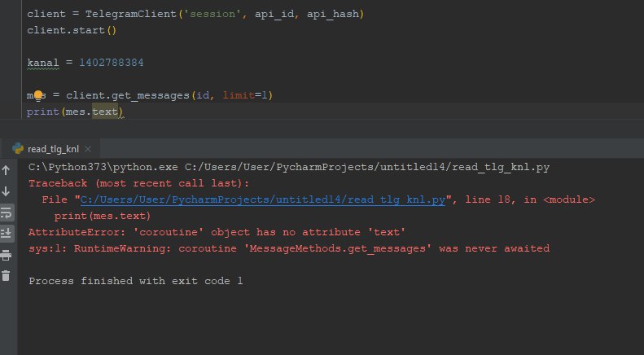The height and width of the screenshot is (355, 644).
Task: Click the up arrow in run console sidebar
Action: (6, 169)
